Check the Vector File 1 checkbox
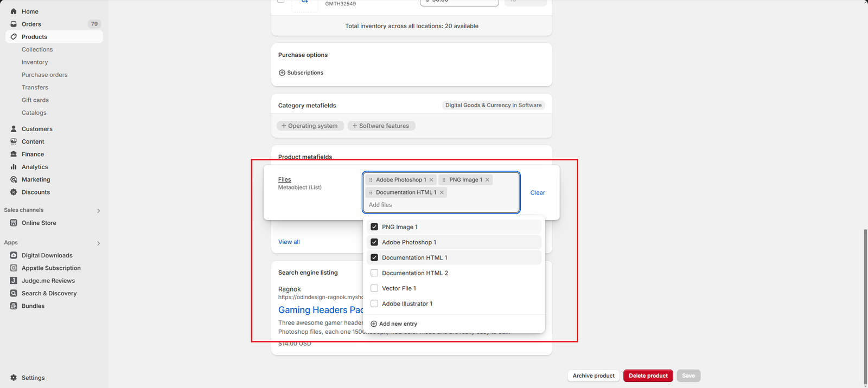 click(x=374, y=288)
